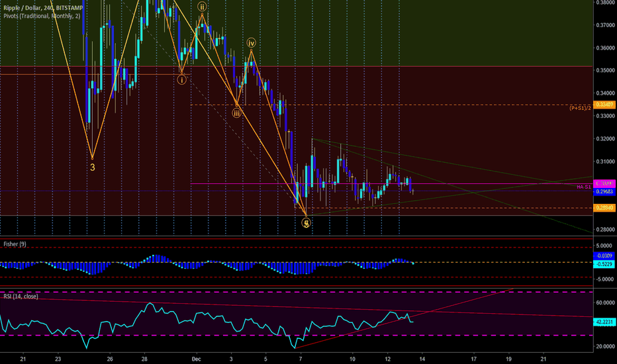The width and height of the screenshot is (617, 364).
Task: Click the blue 0.29683 current price tag
Action: tap(604, 192)
